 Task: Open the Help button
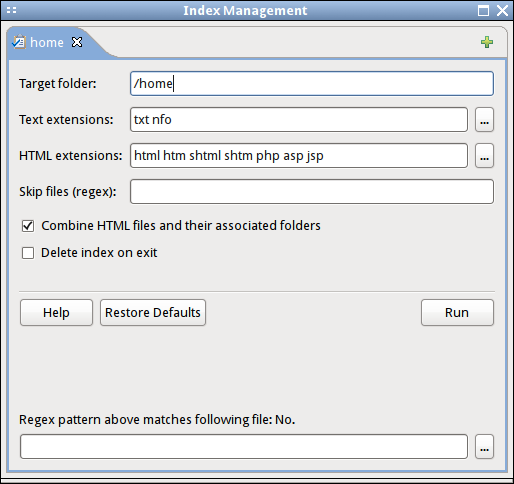56,313
